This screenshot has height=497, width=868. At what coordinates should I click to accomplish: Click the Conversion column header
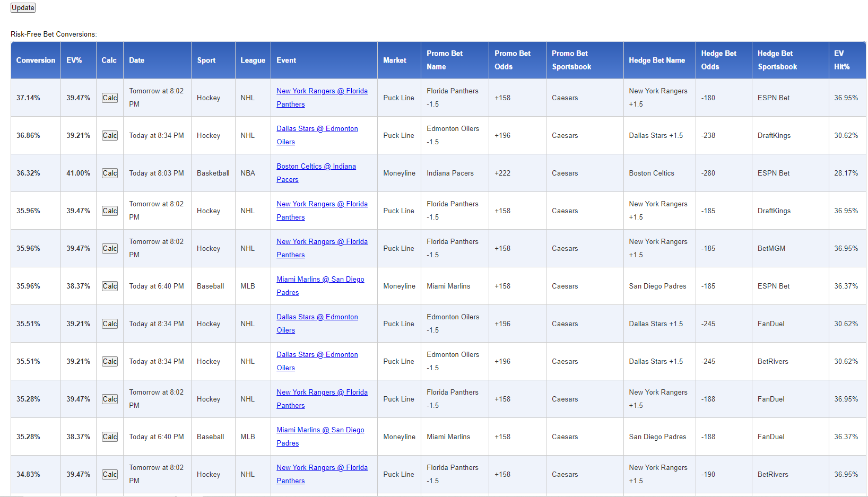coord(36,60)
